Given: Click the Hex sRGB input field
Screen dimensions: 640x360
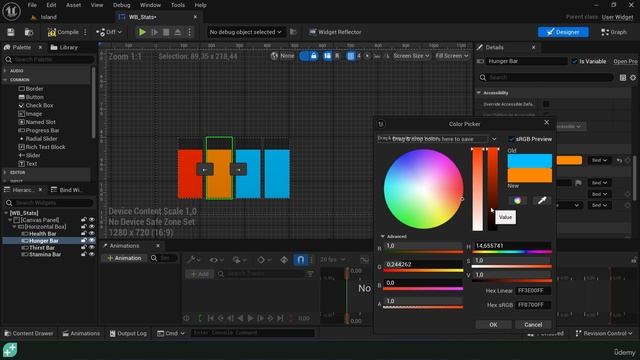Looking at the screenshot, I should 533,305.
